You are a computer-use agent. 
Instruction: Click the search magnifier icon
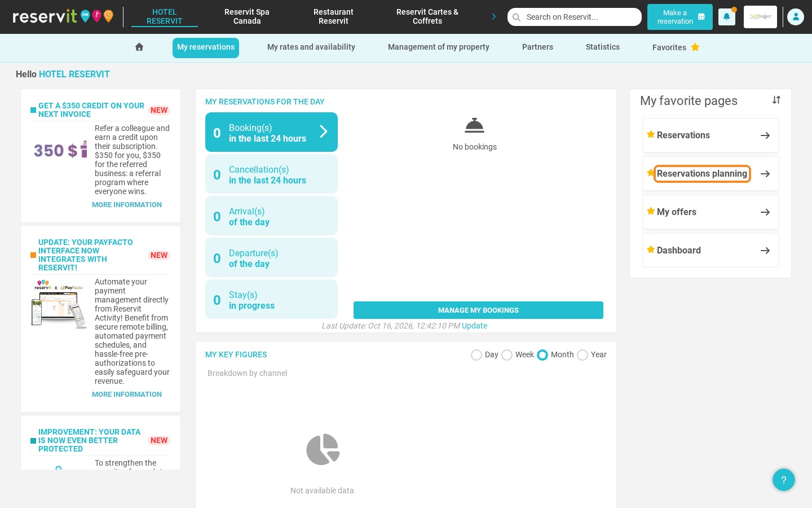517,17
